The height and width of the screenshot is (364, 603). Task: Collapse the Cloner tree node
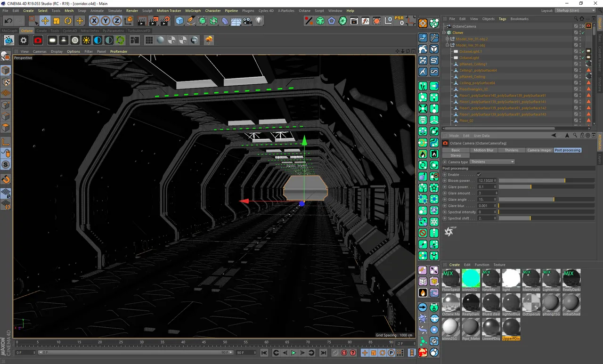[x=444, y=32]
